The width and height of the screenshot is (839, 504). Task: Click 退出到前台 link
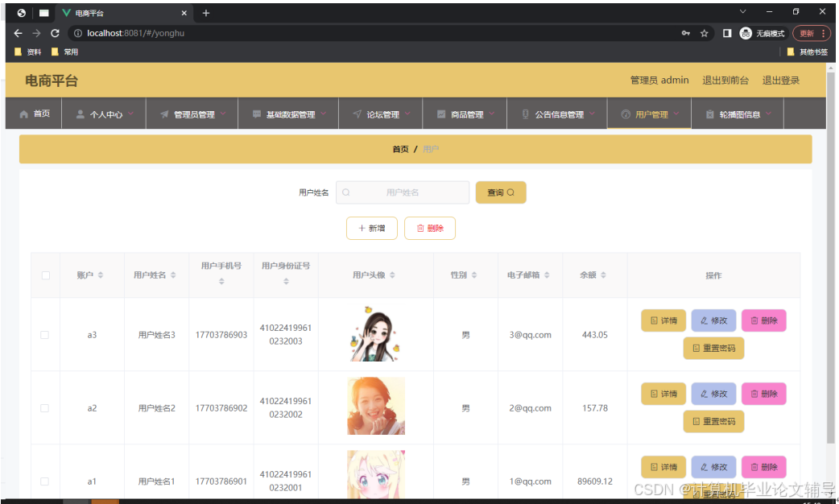pos(725,81)
